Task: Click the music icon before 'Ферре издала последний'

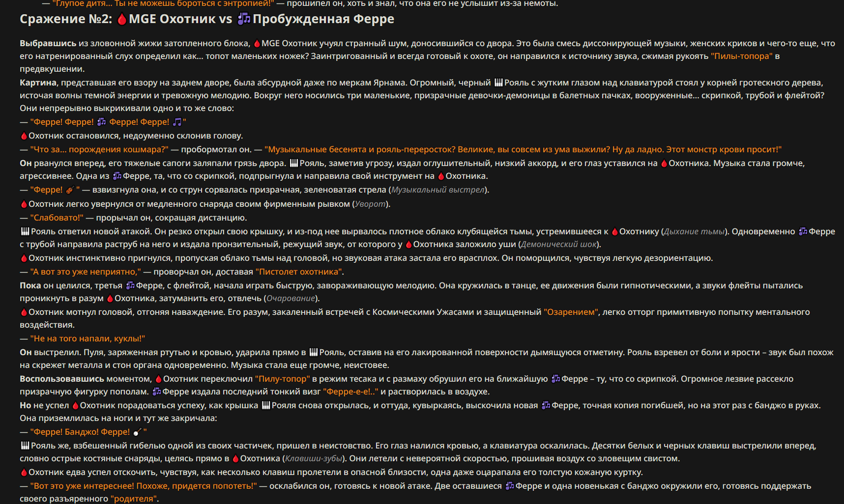Action: point(157,392)
